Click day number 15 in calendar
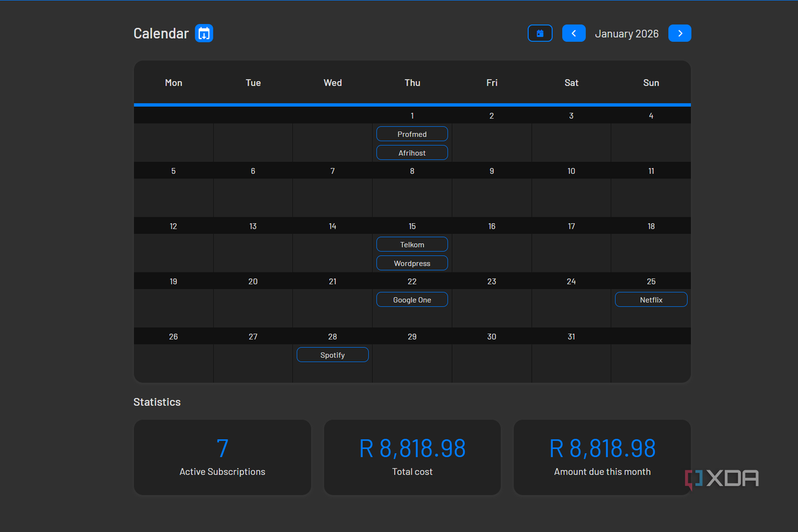Viewport: 798px width, 532px height. point(412,226)
